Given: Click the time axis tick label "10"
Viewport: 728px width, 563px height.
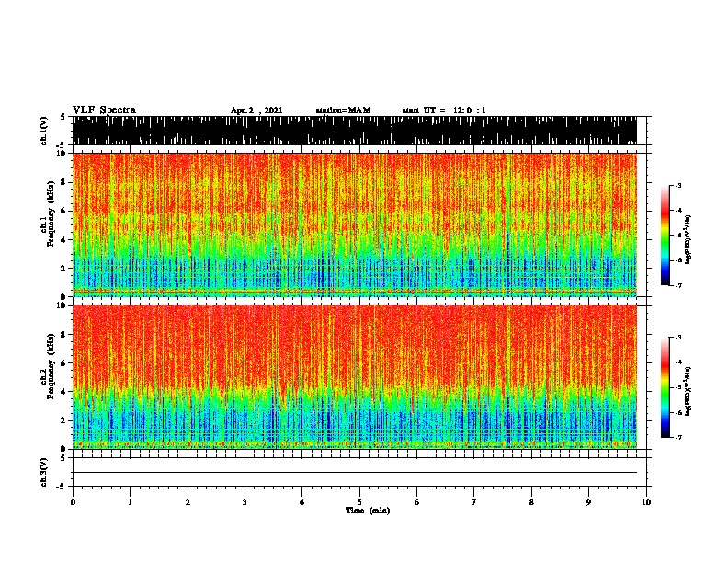Looking at the screenshot, I should click(x=646, y=502).
